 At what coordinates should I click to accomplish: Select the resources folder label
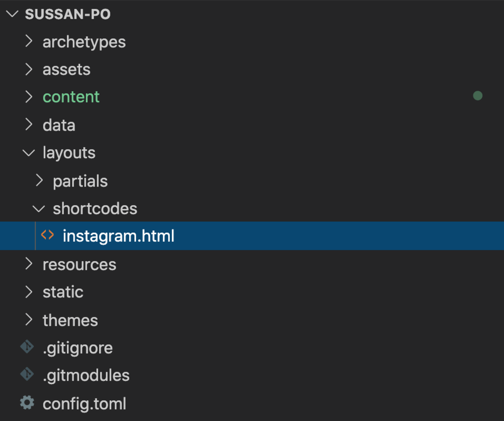[79, 264]
